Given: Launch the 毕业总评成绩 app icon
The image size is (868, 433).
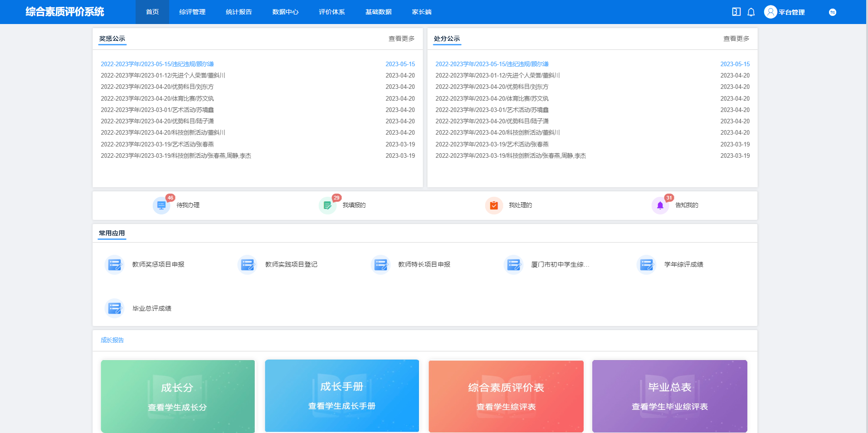Looking at the screenshot, I should [x=114, y=308].
